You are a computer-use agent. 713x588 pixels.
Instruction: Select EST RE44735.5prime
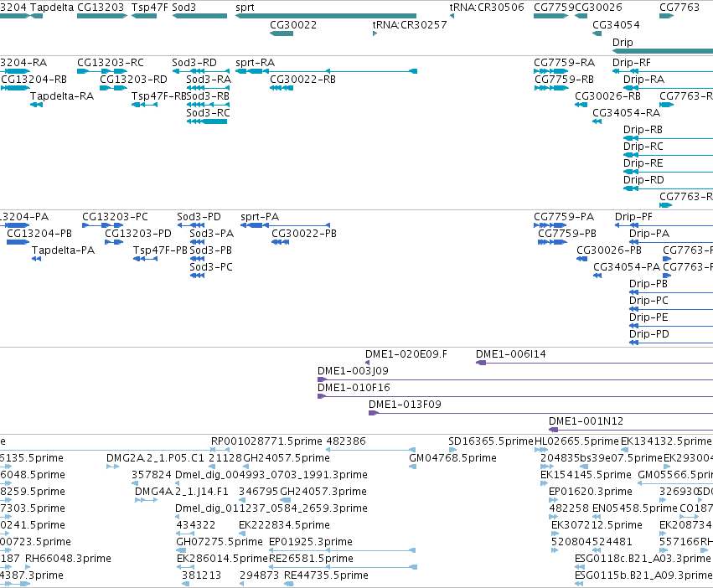coord(289,584)
